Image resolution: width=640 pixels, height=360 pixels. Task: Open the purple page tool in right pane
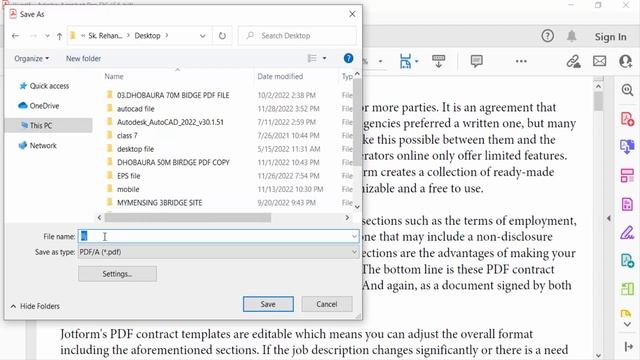pos(627,204)
